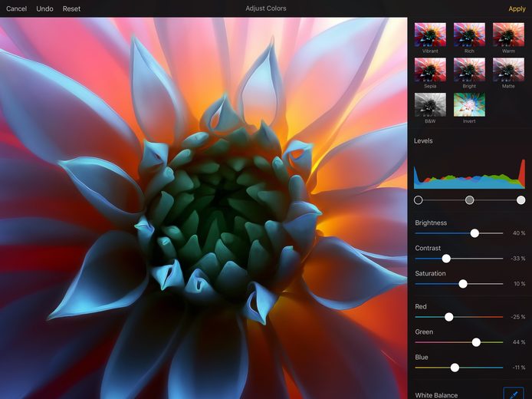532x399 pixels.
Task: Click the Brightness slider knob
Action: [475, 233]
